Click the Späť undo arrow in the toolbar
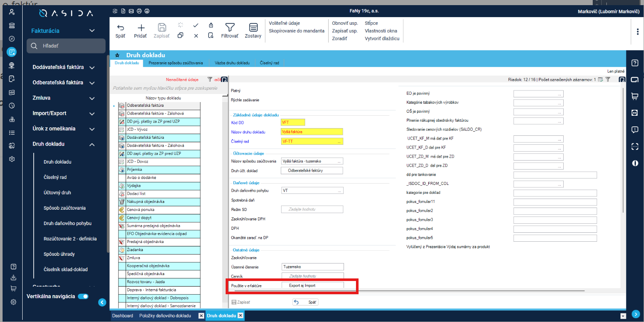 point(120,27)
